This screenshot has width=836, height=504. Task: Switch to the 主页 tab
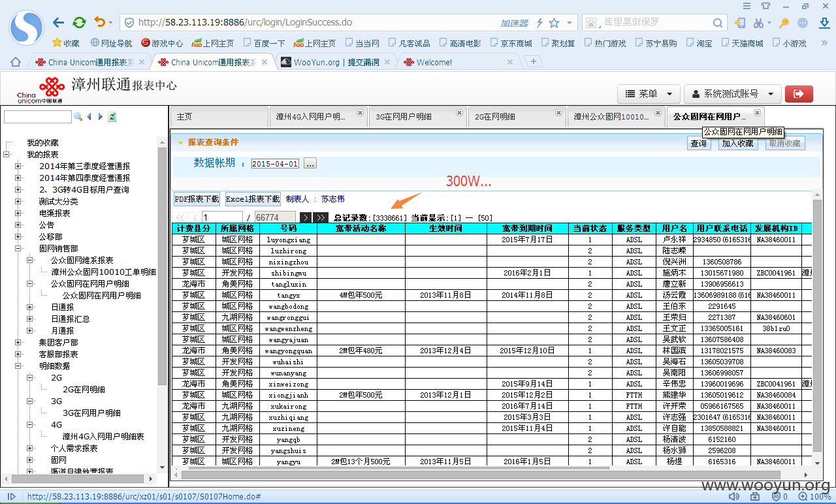[219, 117]
